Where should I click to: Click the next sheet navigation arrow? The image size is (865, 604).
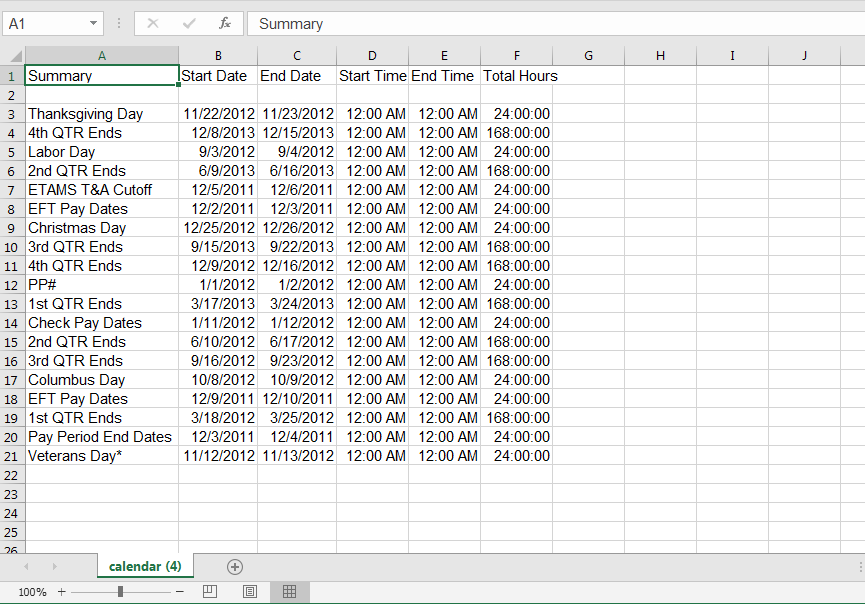click(x=55, y=566)
